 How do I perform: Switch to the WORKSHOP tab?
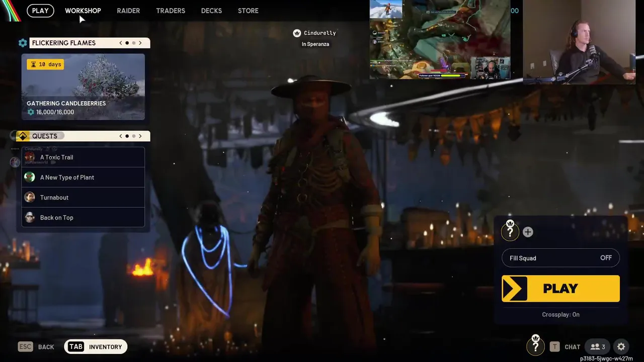tap(83, 11)
